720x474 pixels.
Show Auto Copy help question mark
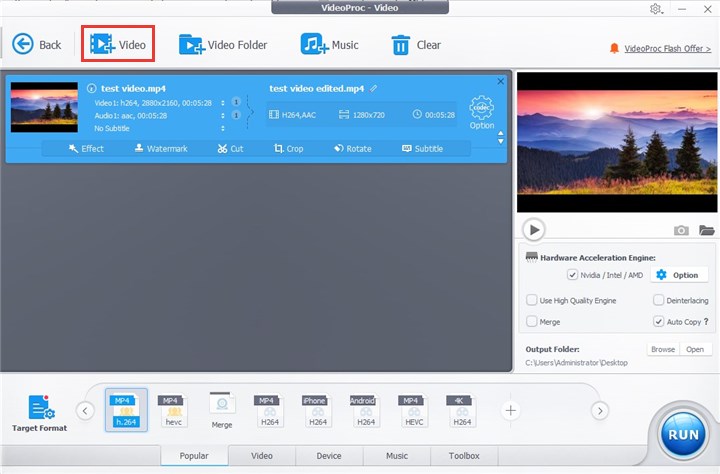[x=706, y=321]
